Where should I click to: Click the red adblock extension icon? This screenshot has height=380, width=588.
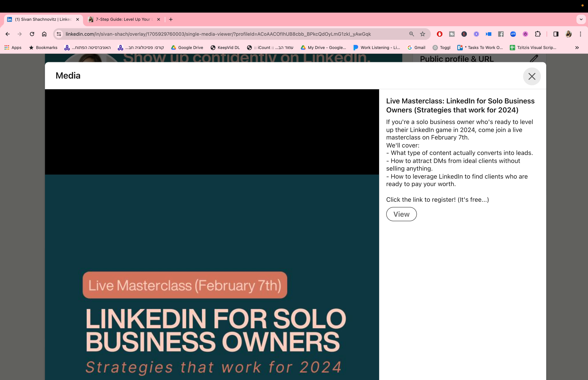(439, 34)
